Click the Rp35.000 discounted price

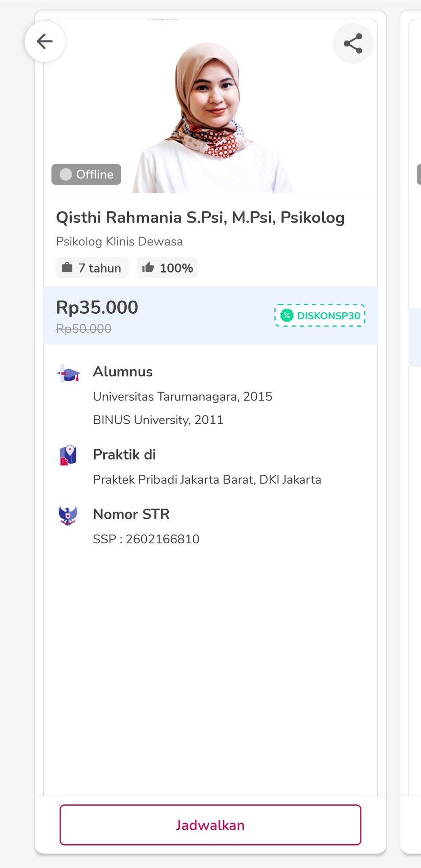[97, 307]
